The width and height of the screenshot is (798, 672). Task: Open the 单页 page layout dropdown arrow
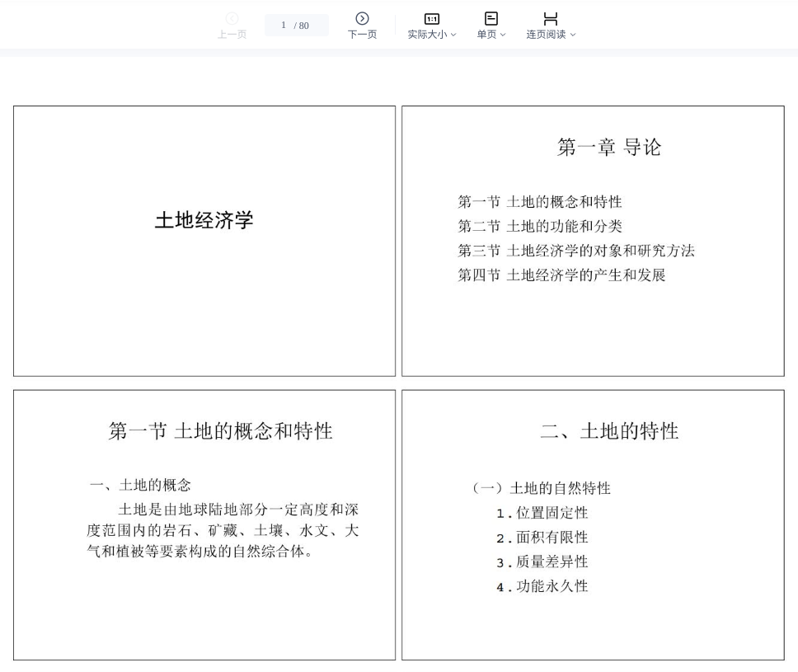pos(503,35)
